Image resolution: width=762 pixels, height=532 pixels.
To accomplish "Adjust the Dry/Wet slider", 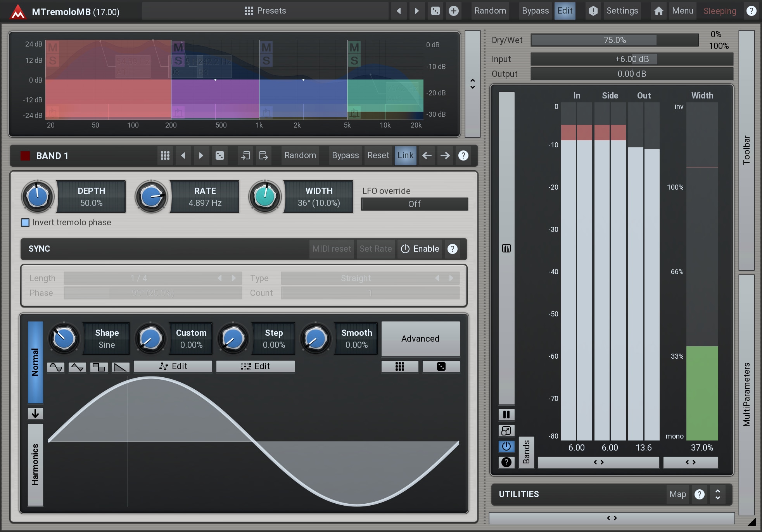I will (615, 40).
